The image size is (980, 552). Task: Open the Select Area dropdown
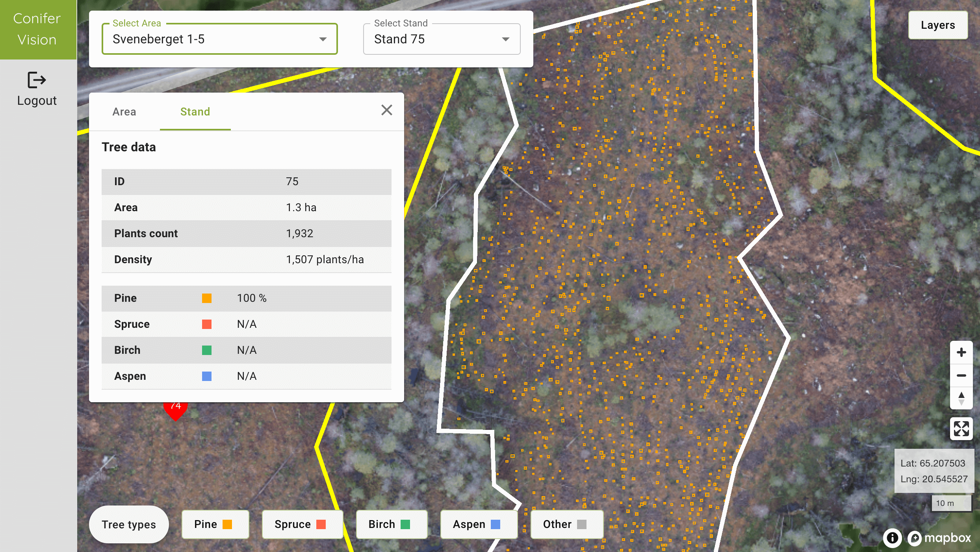[x=219, y=39]
